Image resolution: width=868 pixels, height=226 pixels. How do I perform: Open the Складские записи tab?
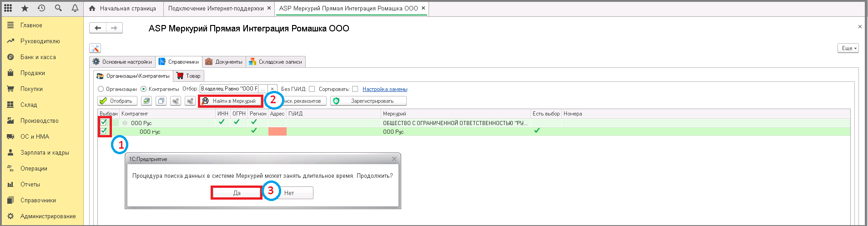[275, 62]
